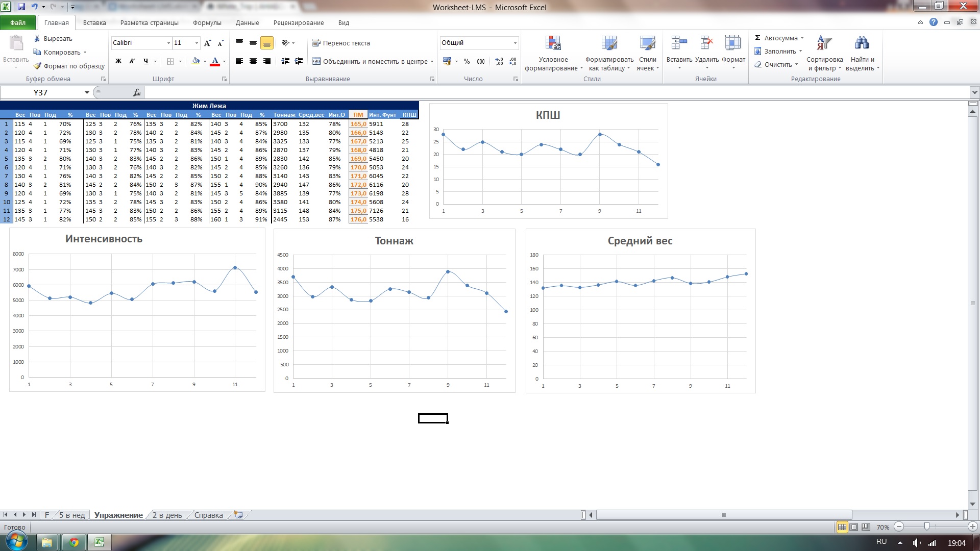Viewport: 980px width, 551px height.
Task: Open the green Файл button
Action: point(18,22)
